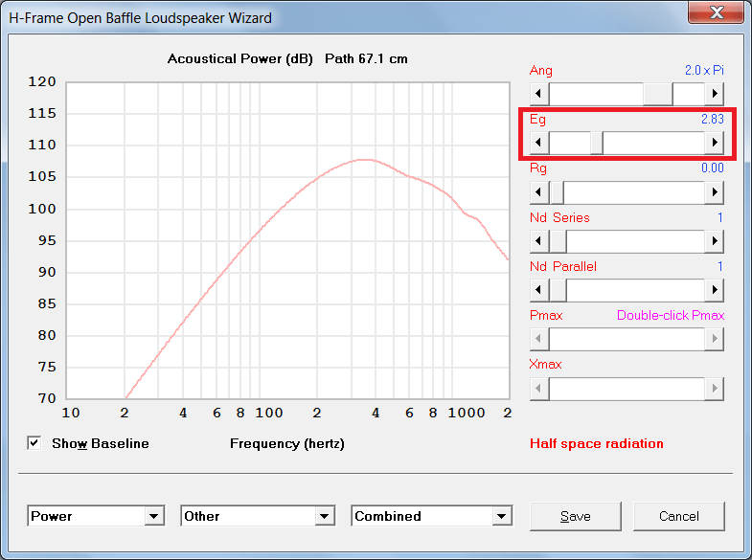Click the Ang slider thumb
The image size is (752, 560).
tap(658, 94)
